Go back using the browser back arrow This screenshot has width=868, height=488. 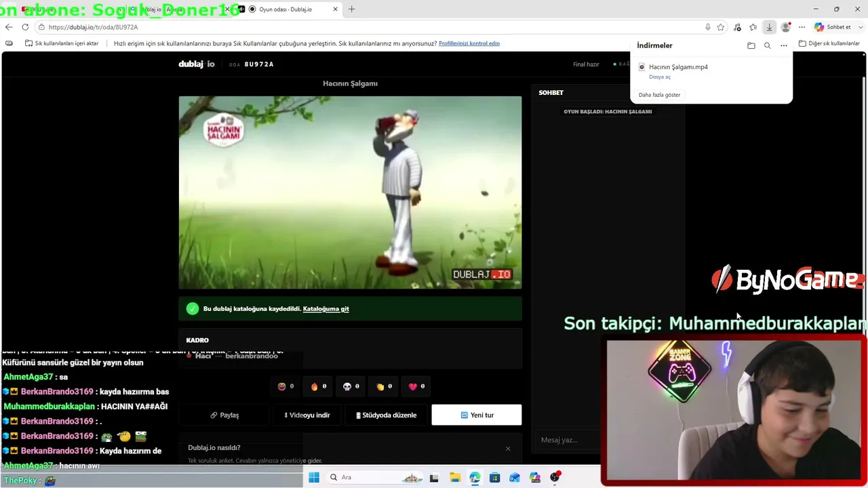tap(9, 27)
